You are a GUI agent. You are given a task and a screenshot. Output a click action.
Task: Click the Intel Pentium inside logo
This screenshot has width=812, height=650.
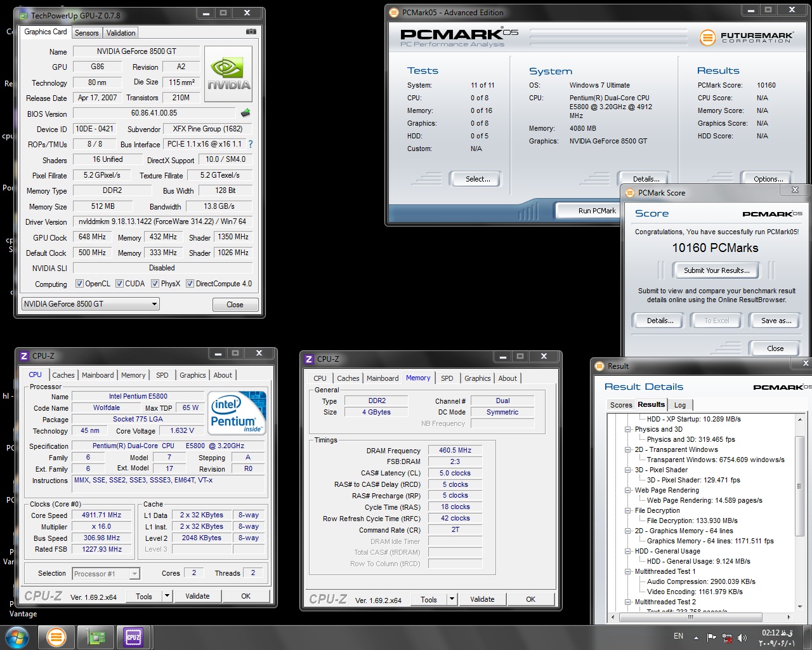pos(237,413)
